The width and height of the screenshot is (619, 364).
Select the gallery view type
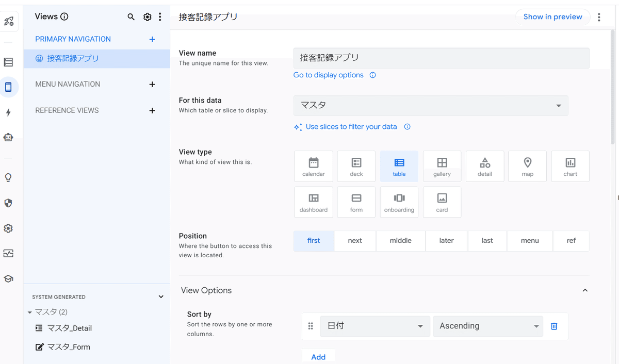[442, 167]
